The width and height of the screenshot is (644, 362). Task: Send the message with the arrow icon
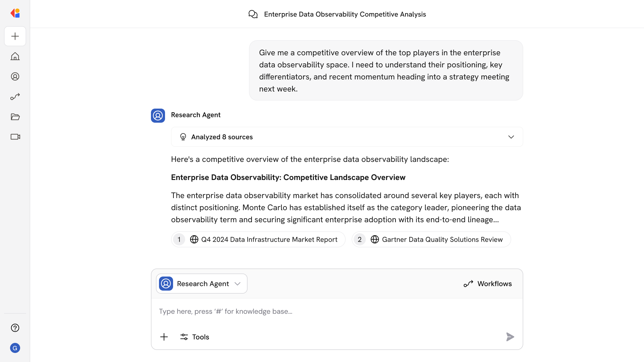pyautogui.click(x=510, y=337)
